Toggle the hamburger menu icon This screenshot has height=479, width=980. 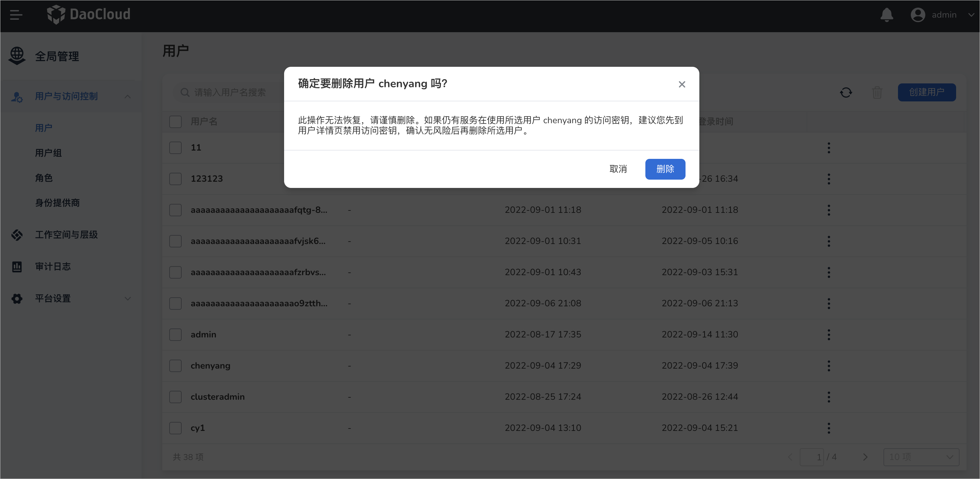coord(16,15)
